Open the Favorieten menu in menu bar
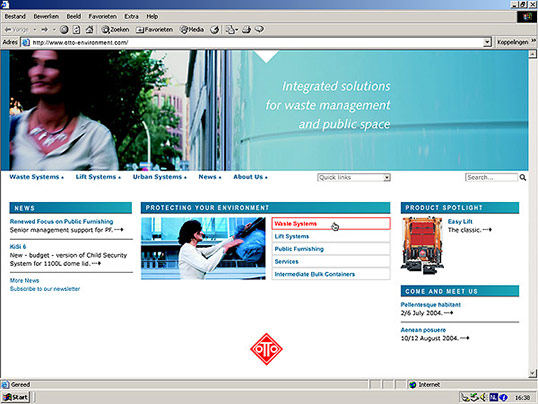This screenshot has height=404, width=538. [x=103, y=16]
